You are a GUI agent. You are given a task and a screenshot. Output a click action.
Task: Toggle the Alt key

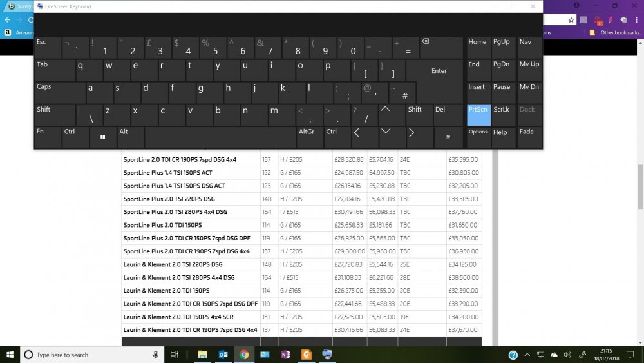[131, 137]
